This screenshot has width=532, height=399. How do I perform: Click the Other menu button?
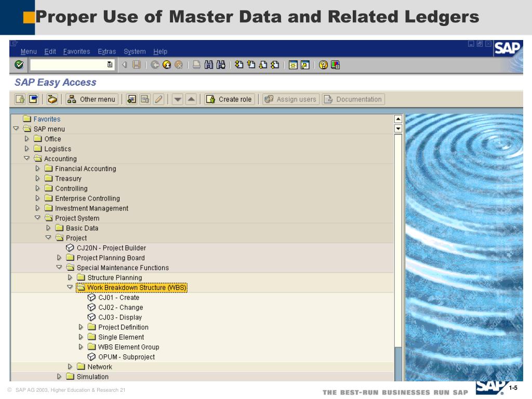[x=91, y=99]
